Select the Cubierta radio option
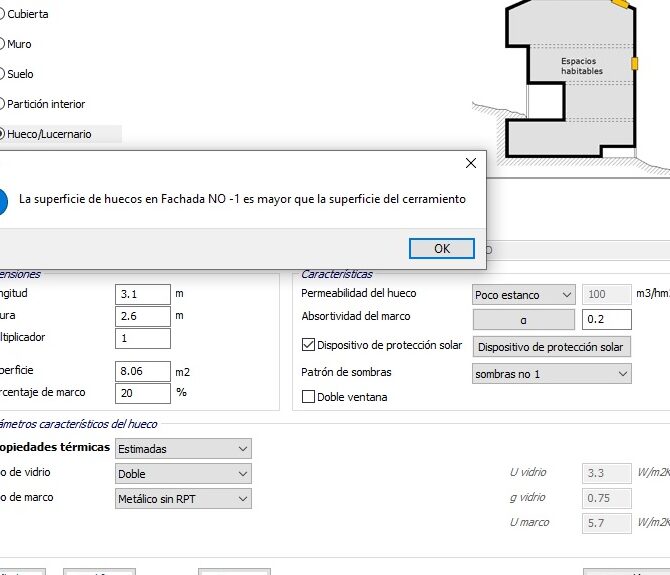The image size is (670, 575). tap(24, 14)
